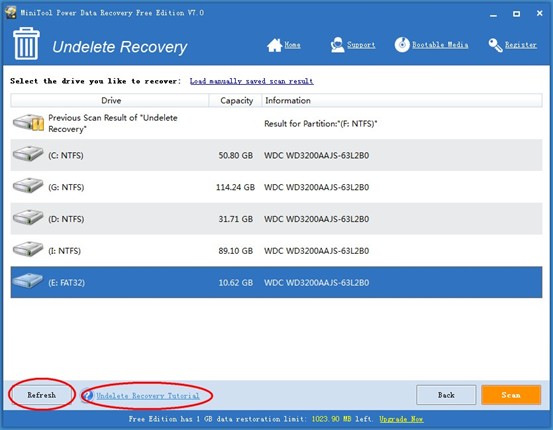
Task: Open the Undelete Recovery Tutorial link
Action: point(148,396)
